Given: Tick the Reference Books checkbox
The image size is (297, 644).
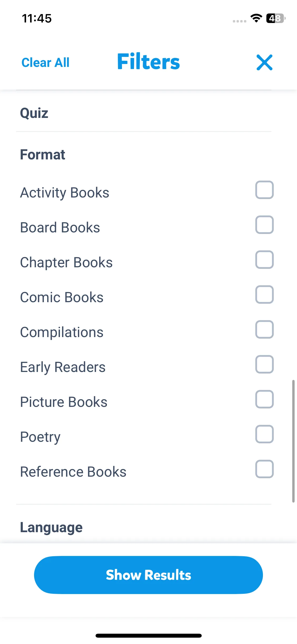Looking at the screenshot, I should [264, 469].
